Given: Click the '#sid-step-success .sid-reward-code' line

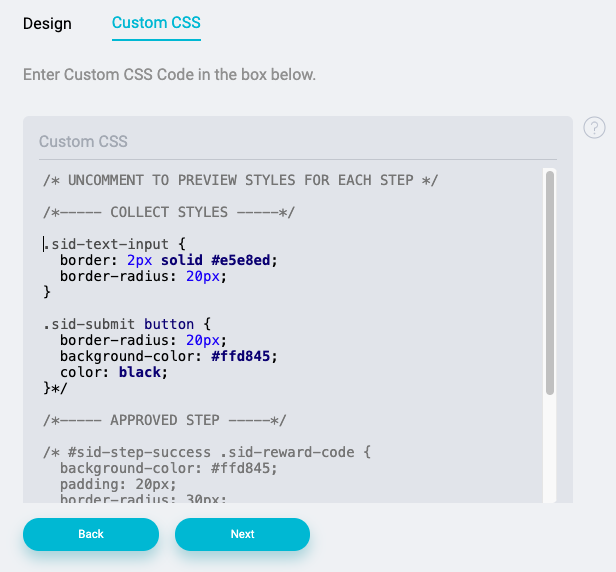Looking at the screenshot, I should coord(207,452).
